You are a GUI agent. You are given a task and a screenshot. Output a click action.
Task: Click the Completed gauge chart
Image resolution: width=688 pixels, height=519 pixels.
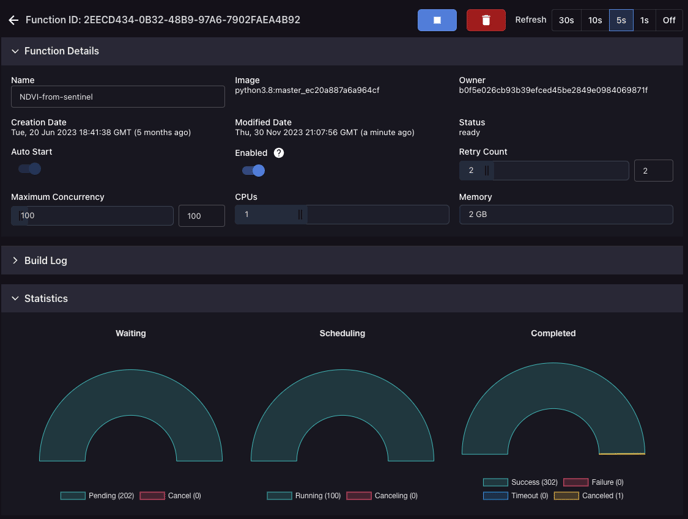tap(553, 408)
